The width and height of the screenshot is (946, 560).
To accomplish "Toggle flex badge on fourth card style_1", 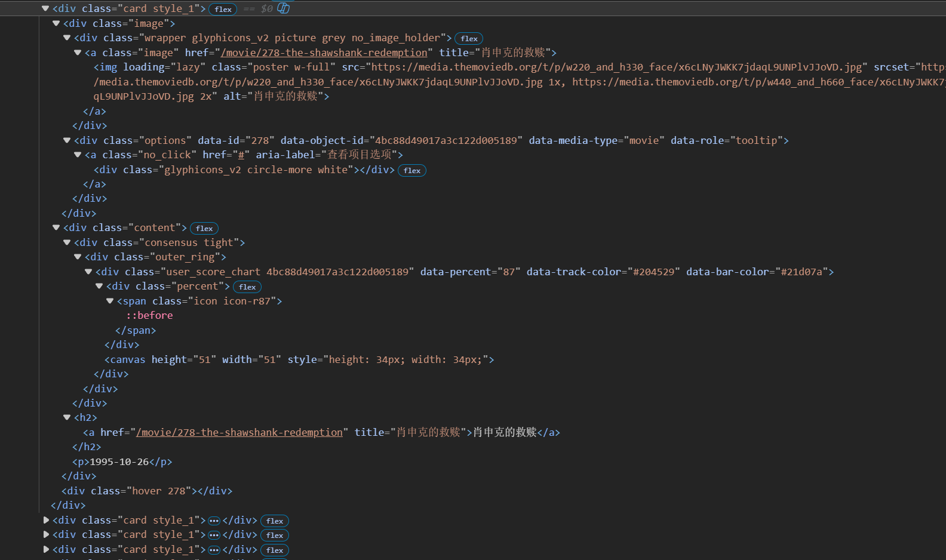I will point(275,550).
